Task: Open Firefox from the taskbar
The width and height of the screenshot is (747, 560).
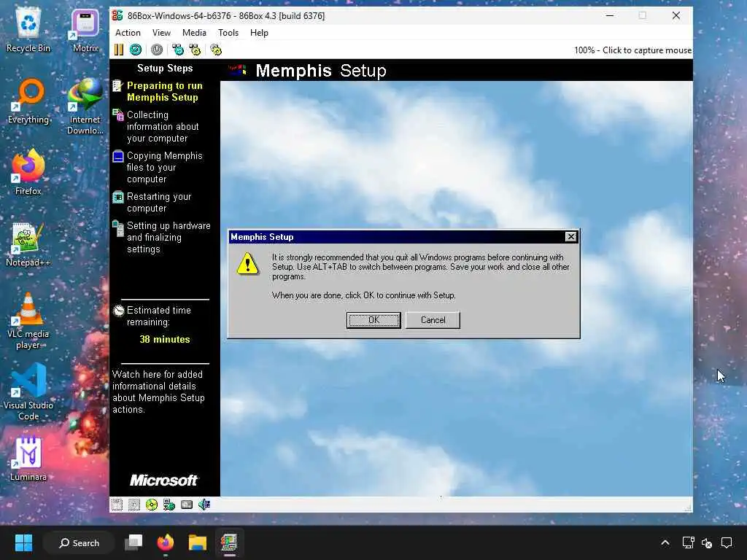Action: [x=166, y=542]
